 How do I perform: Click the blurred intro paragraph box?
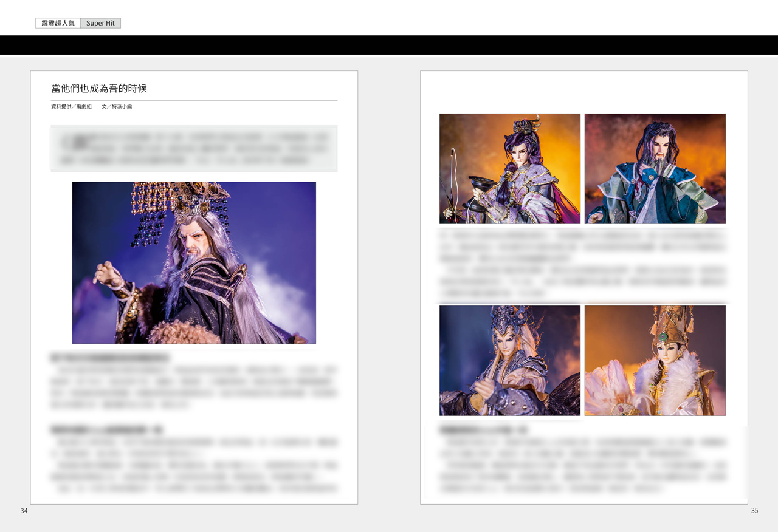194,149
